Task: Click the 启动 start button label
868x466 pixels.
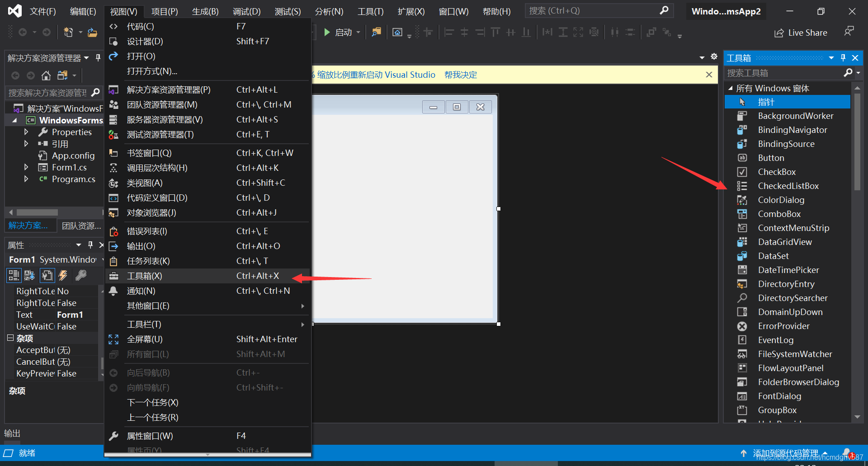Action: click(x=344, y=33)
